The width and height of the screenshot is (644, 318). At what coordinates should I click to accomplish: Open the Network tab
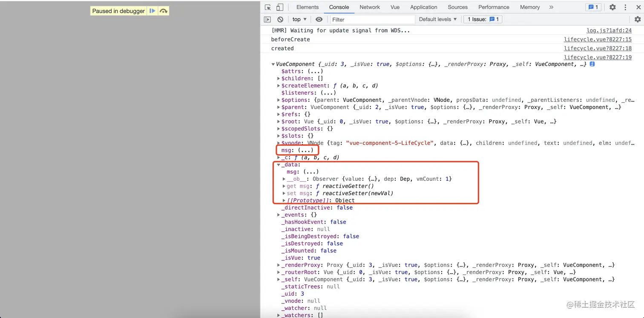(x=370, y=7)
